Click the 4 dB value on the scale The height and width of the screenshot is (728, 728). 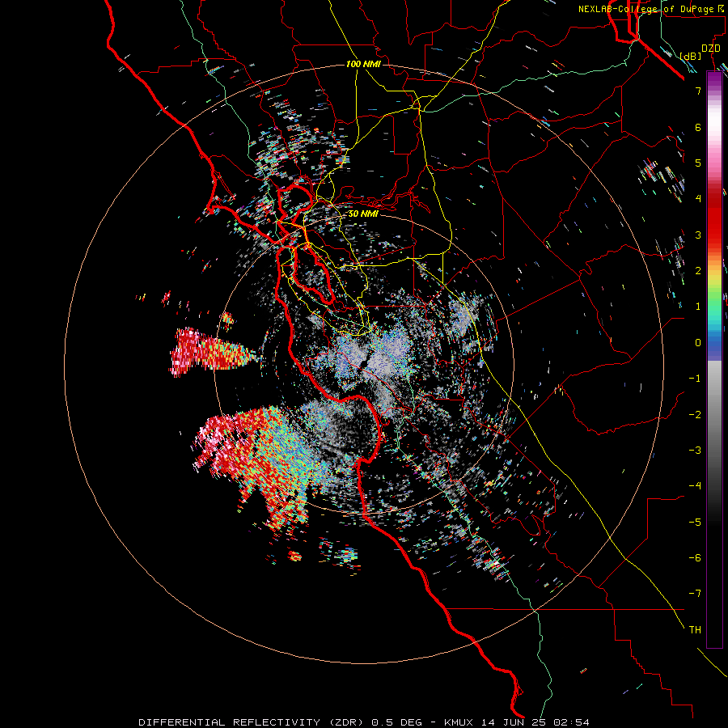coord(698,199)
